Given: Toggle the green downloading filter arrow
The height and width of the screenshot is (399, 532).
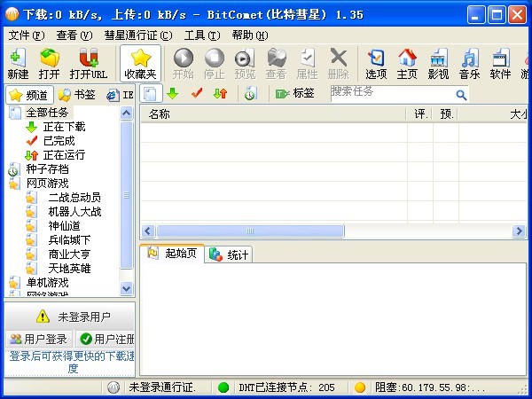Looking at the screenshot, I should tap(173, 93).
